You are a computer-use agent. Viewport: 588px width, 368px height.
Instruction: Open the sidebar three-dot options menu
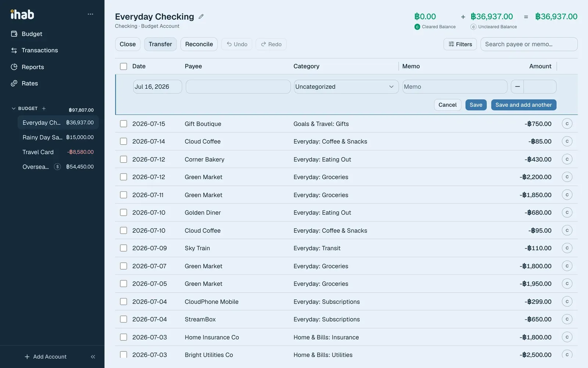[90, 14]
